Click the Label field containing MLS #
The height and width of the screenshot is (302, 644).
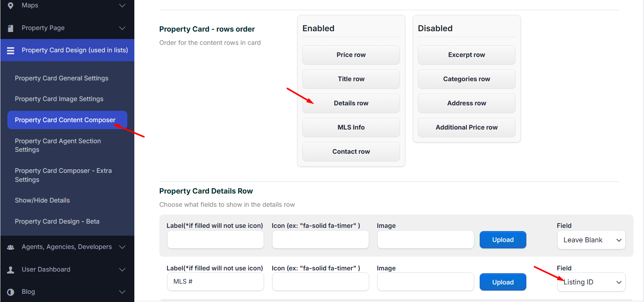(215, 282)
